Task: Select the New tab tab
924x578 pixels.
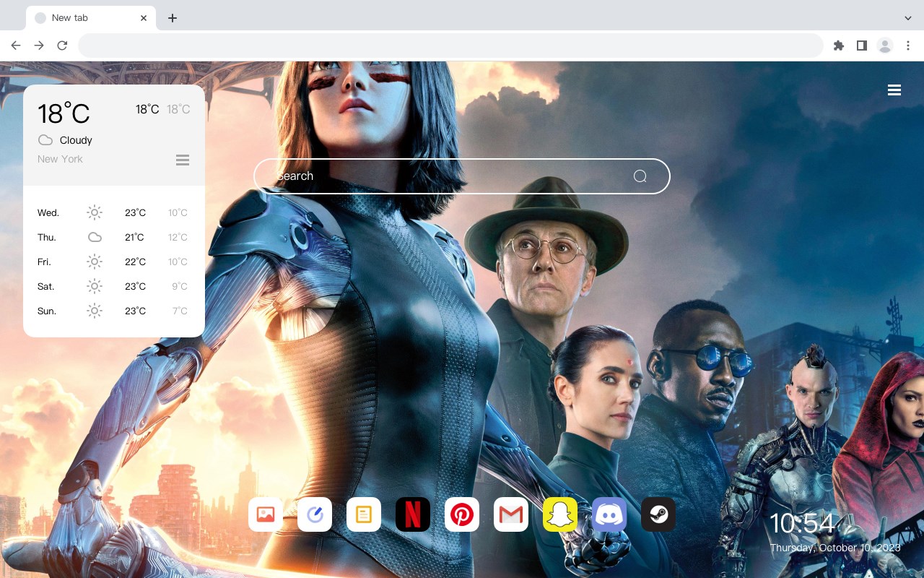Action: (91, 18)
